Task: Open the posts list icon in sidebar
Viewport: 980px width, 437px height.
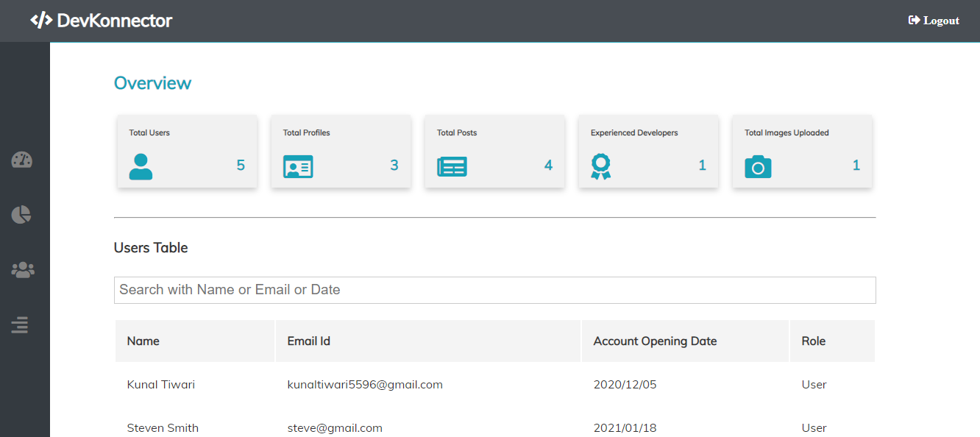Action: pyautogui.click(x=20, y=324)
